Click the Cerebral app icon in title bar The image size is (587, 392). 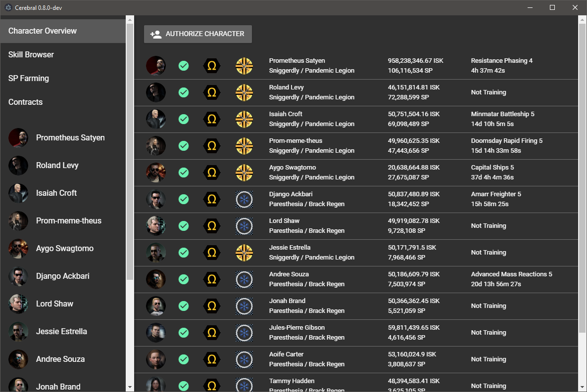pos(8,7)
